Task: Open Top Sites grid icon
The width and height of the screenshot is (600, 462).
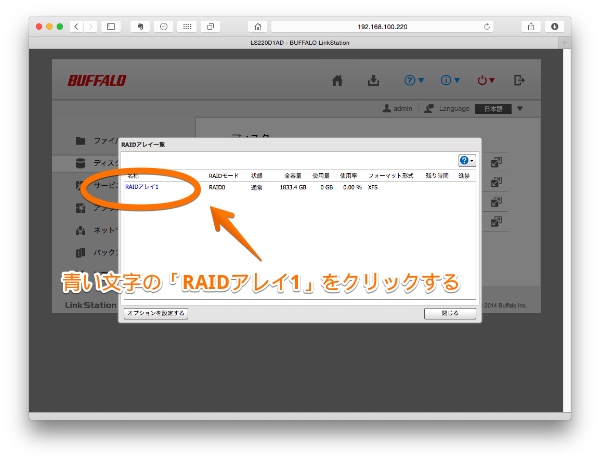Action: coord(187,26)
